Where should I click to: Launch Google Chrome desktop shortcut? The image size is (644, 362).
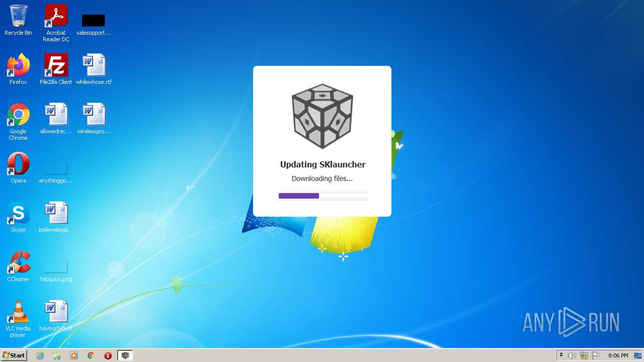[18, 122]
